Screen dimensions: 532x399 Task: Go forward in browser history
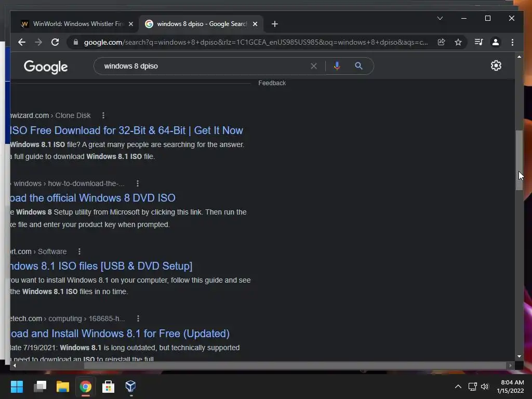click(38, 42)
